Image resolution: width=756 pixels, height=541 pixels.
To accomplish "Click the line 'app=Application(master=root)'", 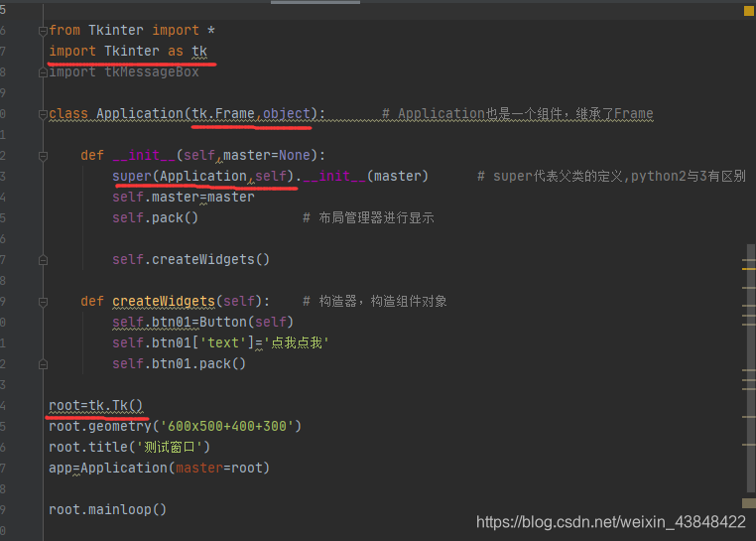I will (159, 468).
